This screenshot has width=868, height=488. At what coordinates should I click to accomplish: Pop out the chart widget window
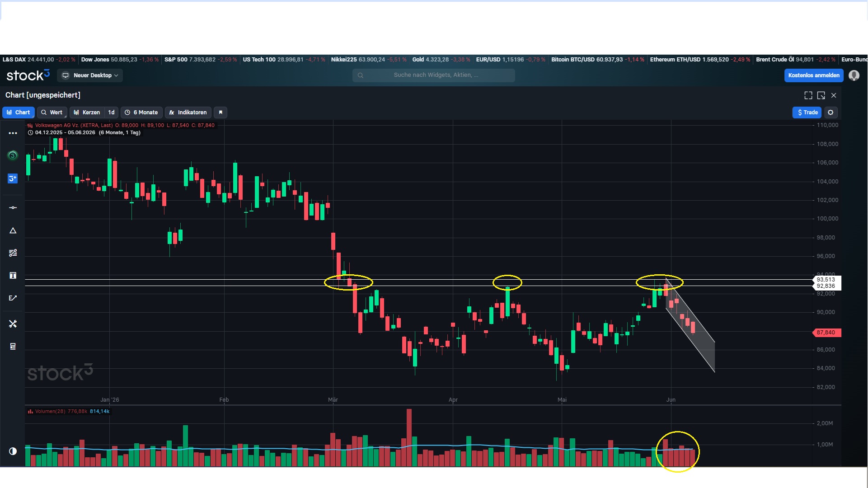pyautogui.click(x=821, y=95)
